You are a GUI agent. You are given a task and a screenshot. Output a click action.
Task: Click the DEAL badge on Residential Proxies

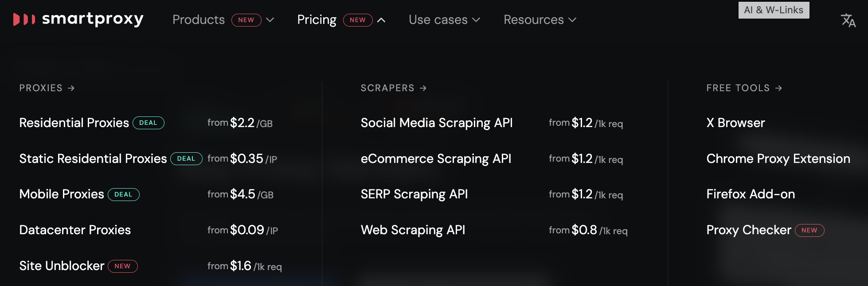(x=149, y=123)
